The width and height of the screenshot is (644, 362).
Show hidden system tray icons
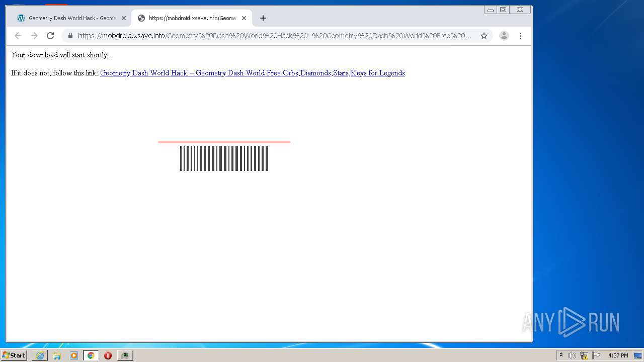[x=561, y=355]
